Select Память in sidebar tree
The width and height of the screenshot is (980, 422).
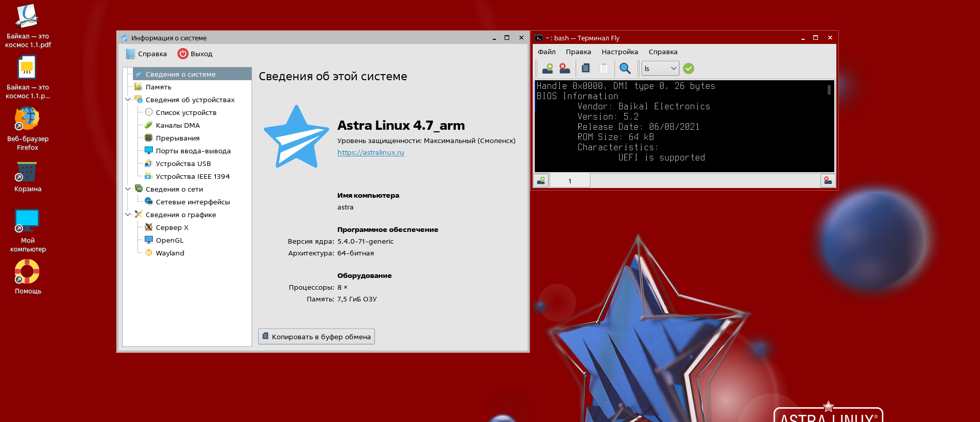click(x=158, y=87)
